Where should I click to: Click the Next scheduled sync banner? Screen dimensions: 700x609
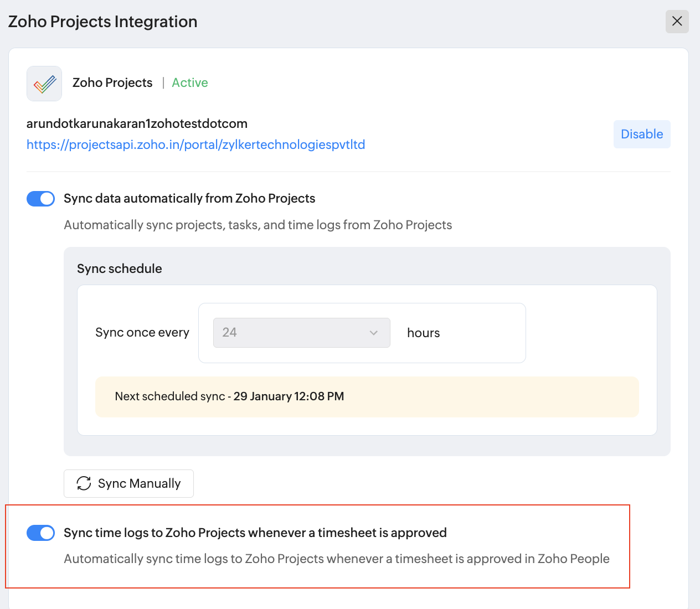[367, 396]
